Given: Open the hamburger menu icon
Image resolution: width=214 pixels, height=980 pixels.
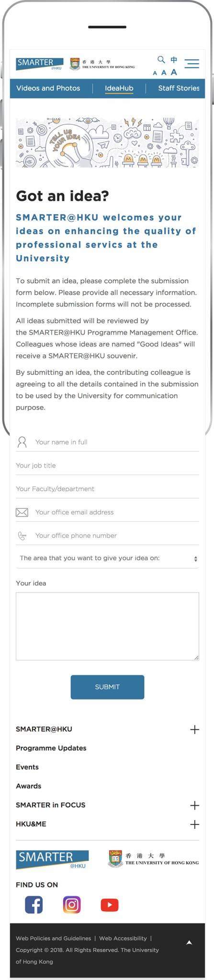Looking at the screenshot, I should click(191, 64).
